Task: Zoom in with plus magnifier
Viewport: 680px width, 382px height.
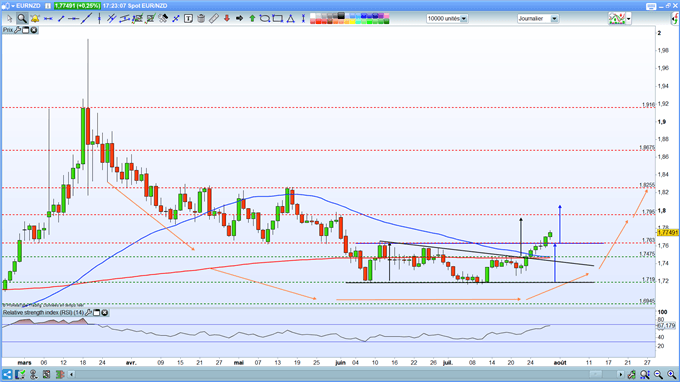Action: pyautogui.click(x=671, y=374)
